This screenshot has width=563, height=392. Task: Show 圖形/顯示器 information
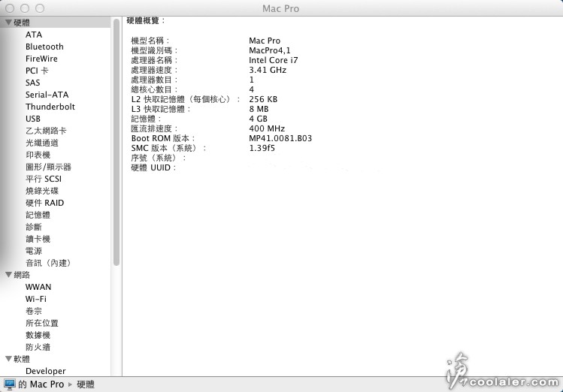(x=48, y=167)
